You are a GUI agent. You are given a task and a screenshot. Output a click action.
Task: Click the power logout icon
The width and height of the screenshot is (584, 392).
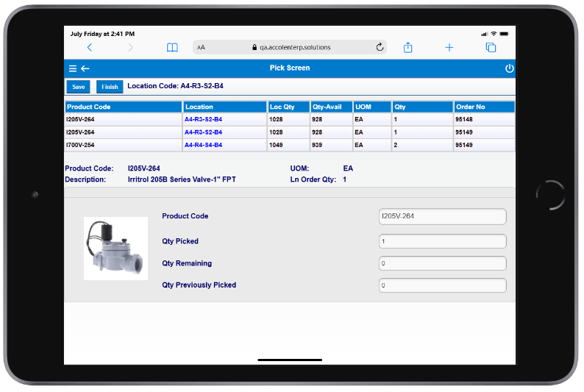pyautogui.click(x=509, y=68)
